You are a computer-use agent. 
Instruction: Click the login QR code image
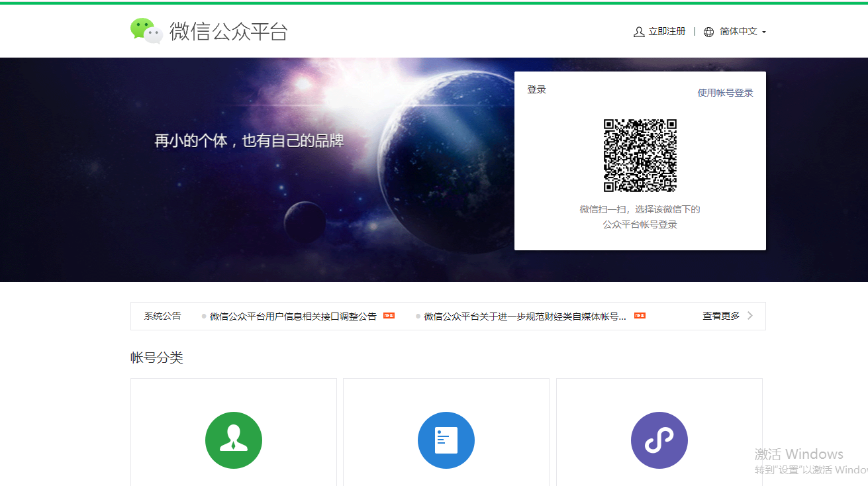click(640, 156)
